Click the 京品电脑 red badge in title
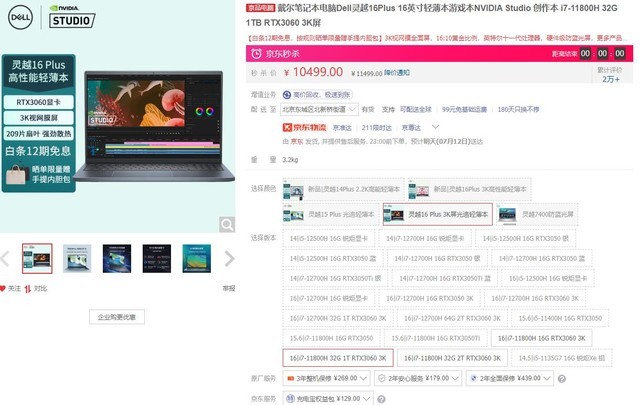The image size is (640, 405). pyautogui.click(x=260, y=8)
